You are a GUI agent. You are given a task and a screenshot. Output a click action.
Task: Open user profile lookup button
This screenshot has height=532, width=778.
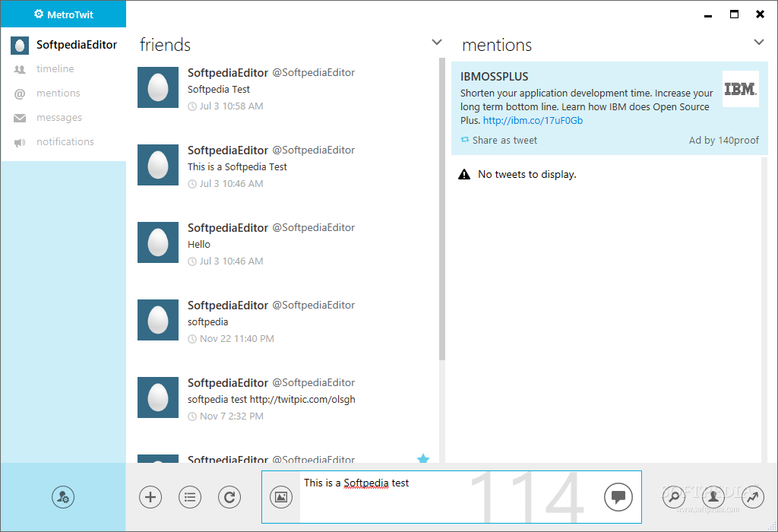713,497
